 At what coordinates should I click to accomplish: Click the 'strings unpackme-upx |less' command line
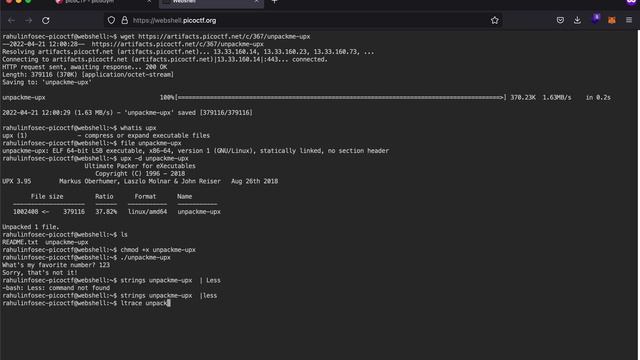click(110, 296)
